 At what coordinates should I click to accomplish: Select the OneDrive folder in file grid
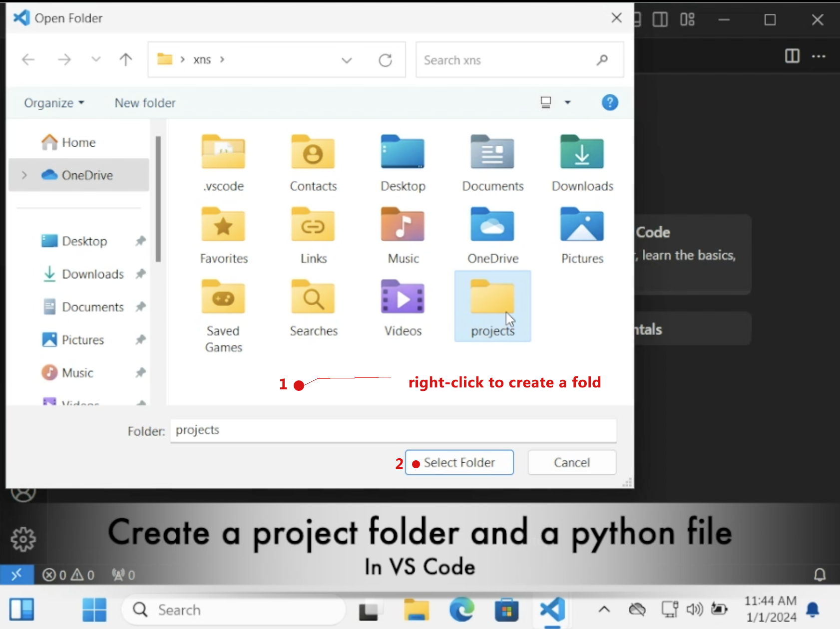[x=492, y=236]
